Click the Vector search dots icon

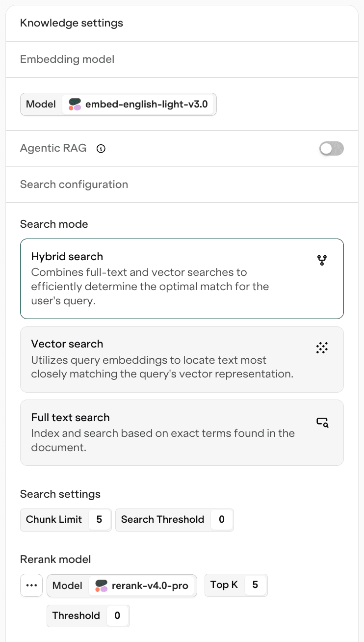[322, 348]
